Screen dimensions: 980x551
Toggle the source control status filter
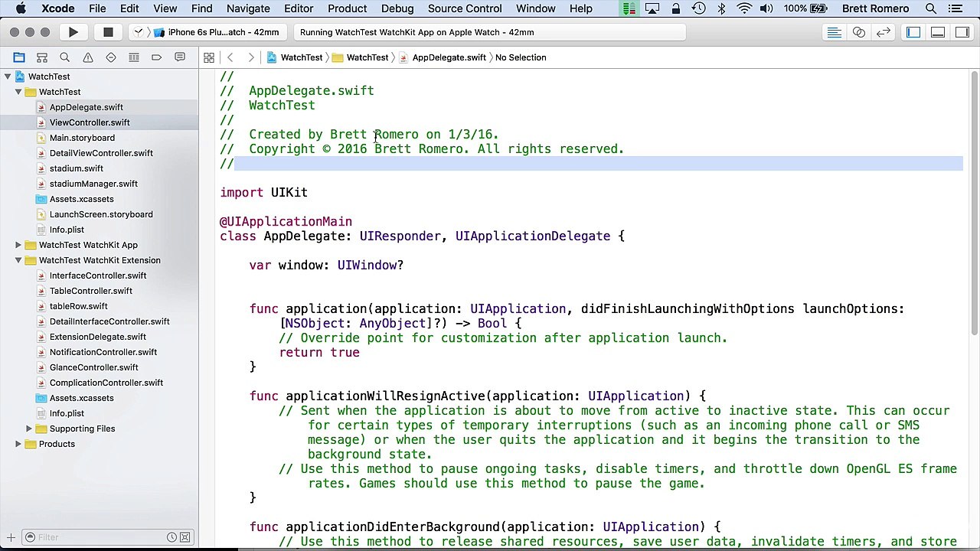pos(184,537)
